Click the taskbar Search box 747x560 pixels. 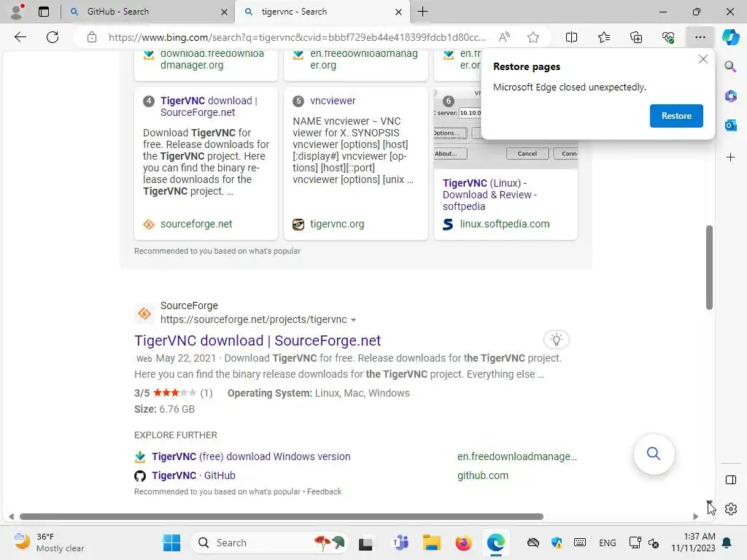[x=270, y=542]
